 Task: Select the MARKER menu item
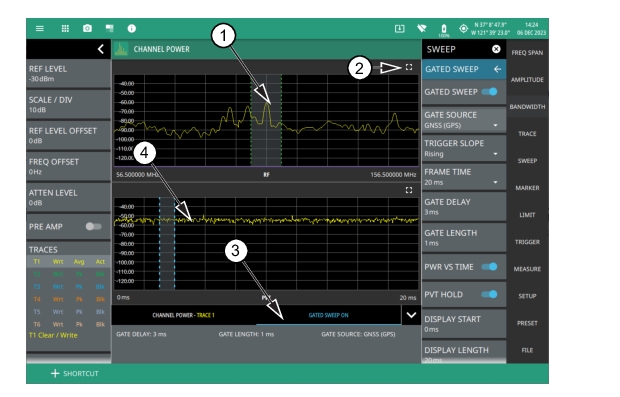click(527, 188)
